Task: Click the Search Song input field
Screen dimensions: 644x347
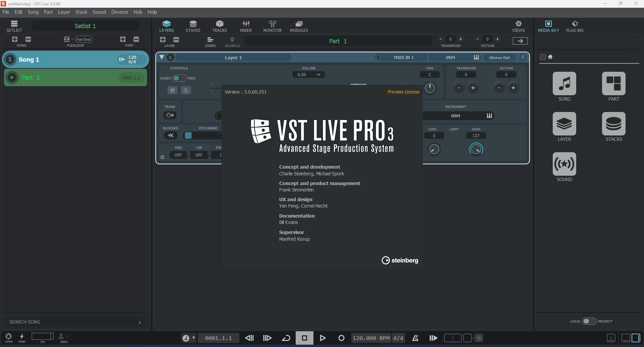Action: click(72, 322)
